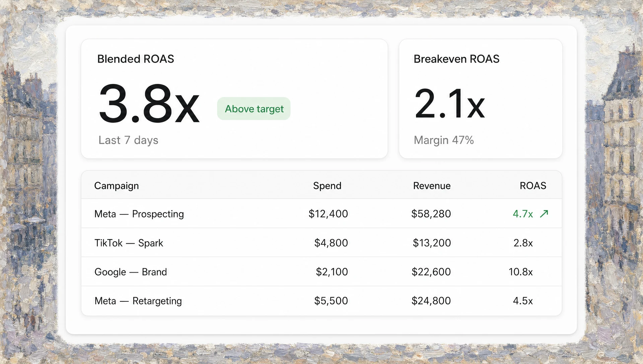Click the 2.1x breakeven value
The image size is (643, 364).
tap(450, 104)
